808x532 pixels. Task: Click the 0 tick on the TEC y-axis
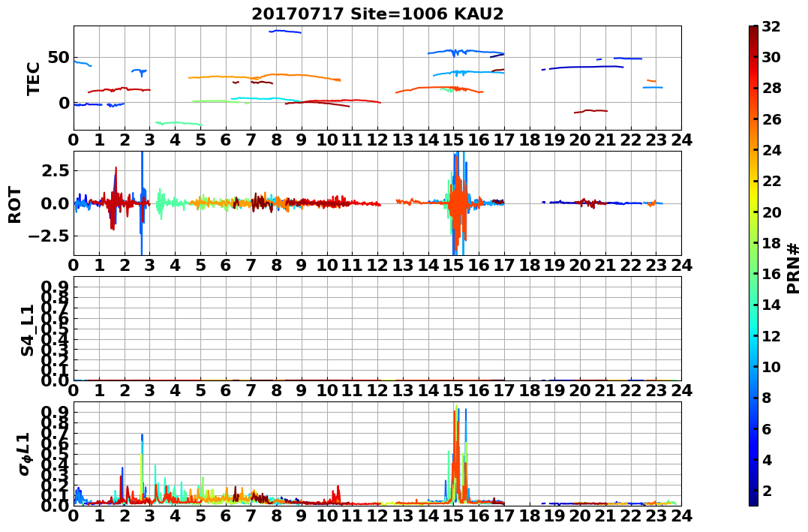[64, 103]
